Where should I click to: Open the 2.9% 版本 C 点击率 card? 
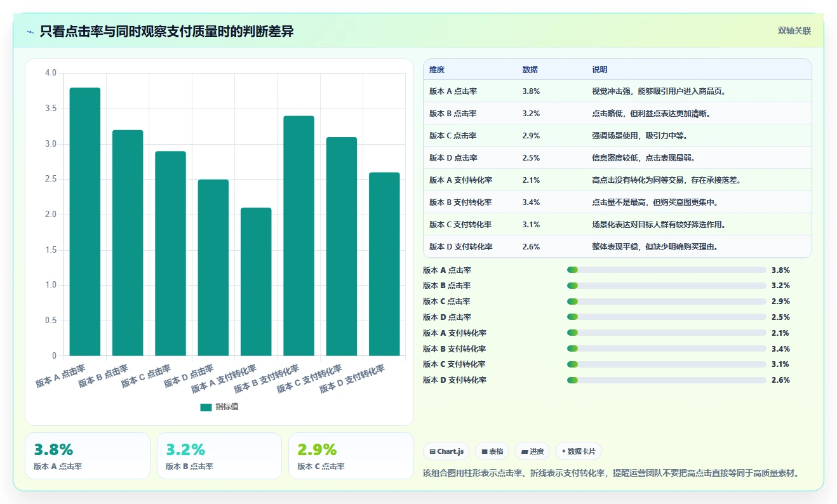tap(351, 456)
